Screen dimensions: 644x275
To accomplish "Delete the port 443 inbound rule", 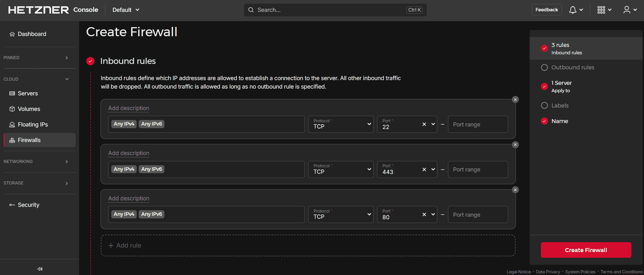I will click(x=515, y=145).
